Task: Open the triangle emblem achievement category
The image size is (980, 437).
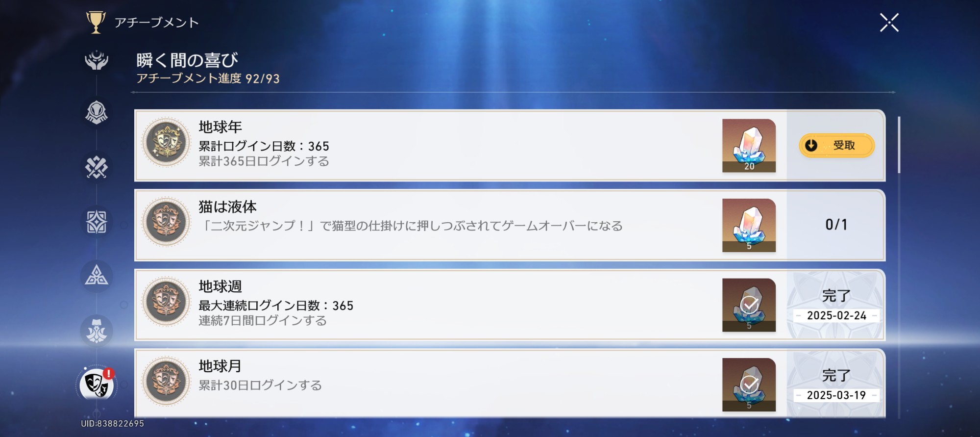Action: [97, 276]
